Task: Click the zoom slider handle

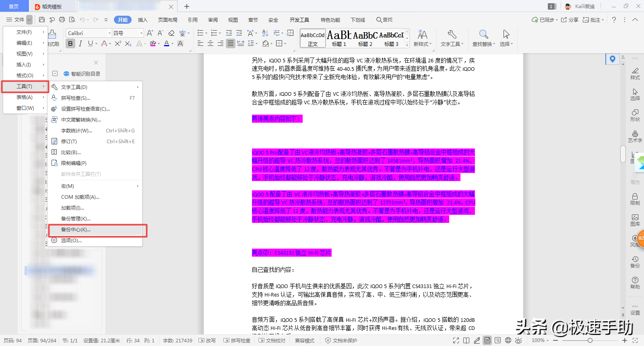Action: coord(590,340)
